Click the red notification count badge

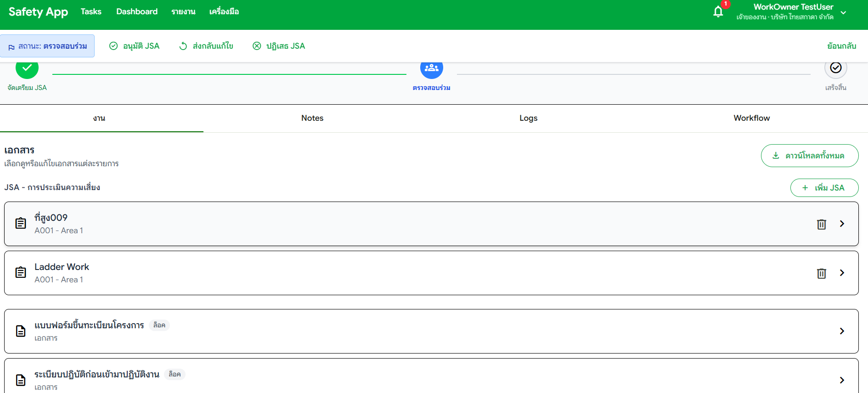pyautogui.click(x=726, y=4)
